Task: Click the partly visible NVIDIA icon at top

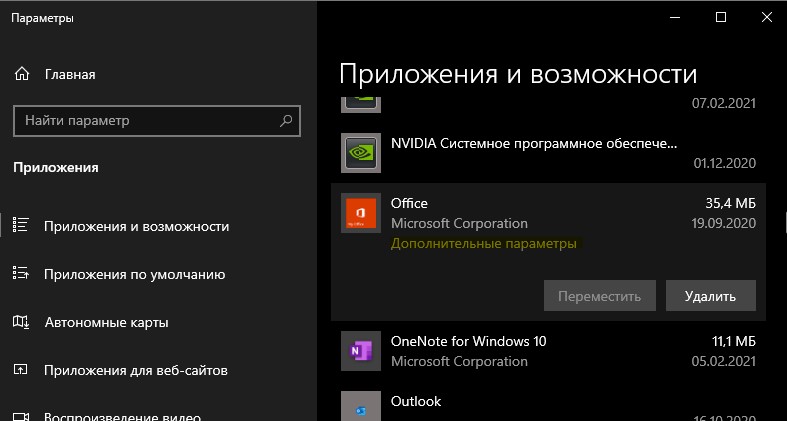Action: point(361,104)
